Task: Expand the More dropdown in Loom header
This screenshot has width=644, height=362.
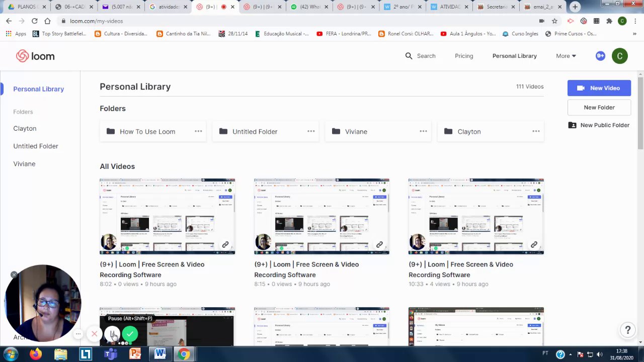Action: [x=566, y=56]
